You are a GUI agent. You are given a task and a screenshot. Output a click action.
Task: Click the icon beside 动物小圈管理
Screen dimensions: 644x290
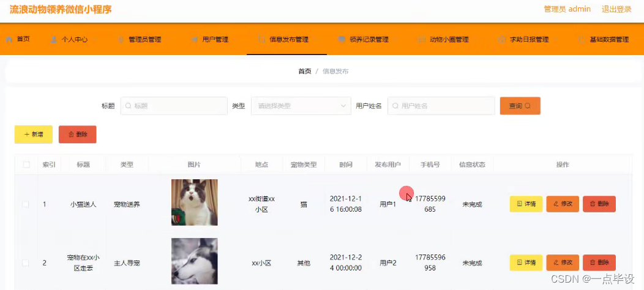click(422, 39)
